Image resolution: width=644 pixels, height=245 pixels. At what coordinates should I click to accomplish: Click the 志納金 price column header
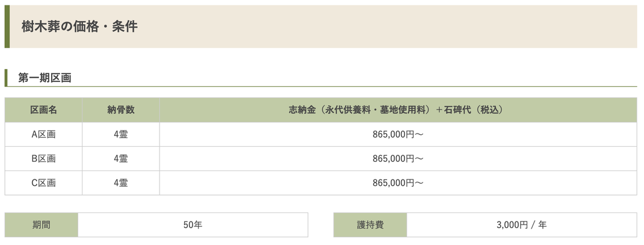pyautogui.click(x=398, y=110)
